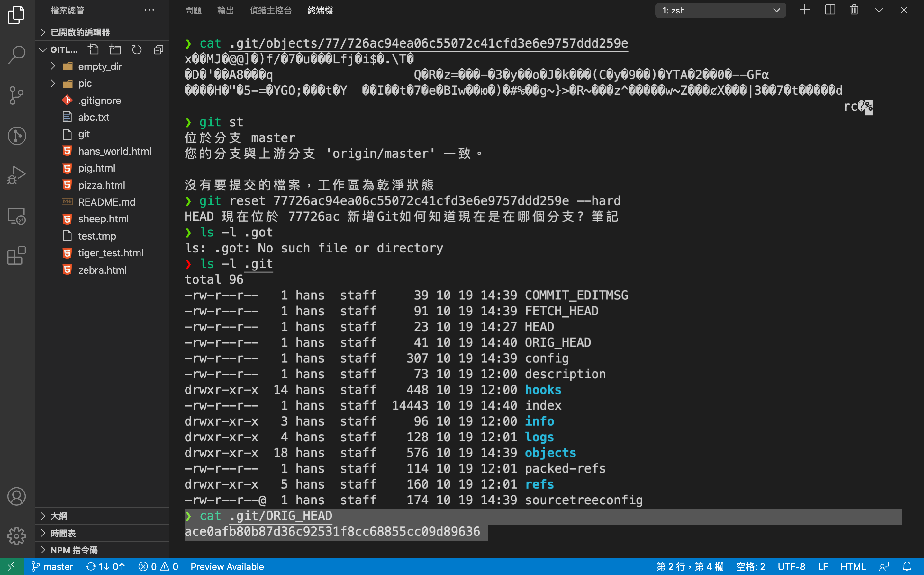Switch to the 問題 tab
The width and height of the screenshot is (924, 575).
(193, 10)
